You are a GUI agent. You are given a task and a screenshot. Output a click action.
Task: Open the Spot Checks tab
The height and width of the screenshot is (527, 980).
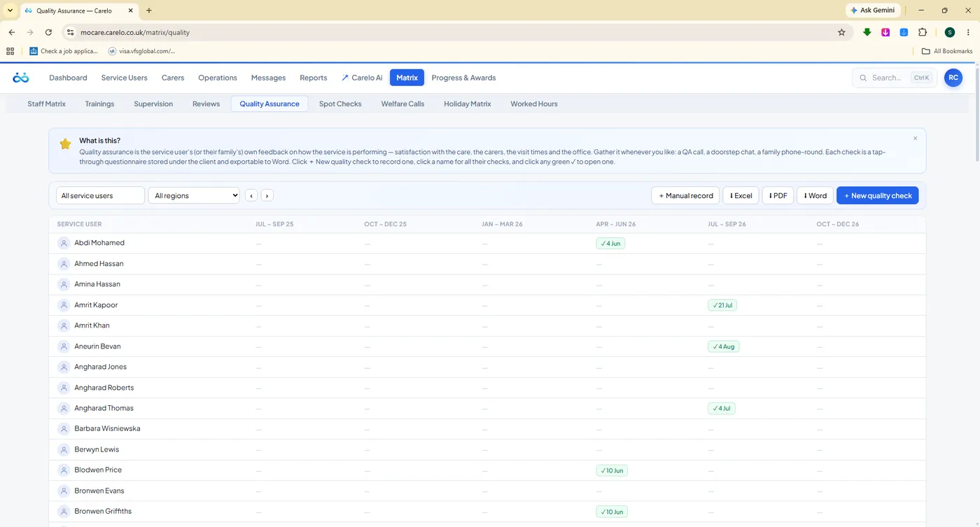(340, 104)
